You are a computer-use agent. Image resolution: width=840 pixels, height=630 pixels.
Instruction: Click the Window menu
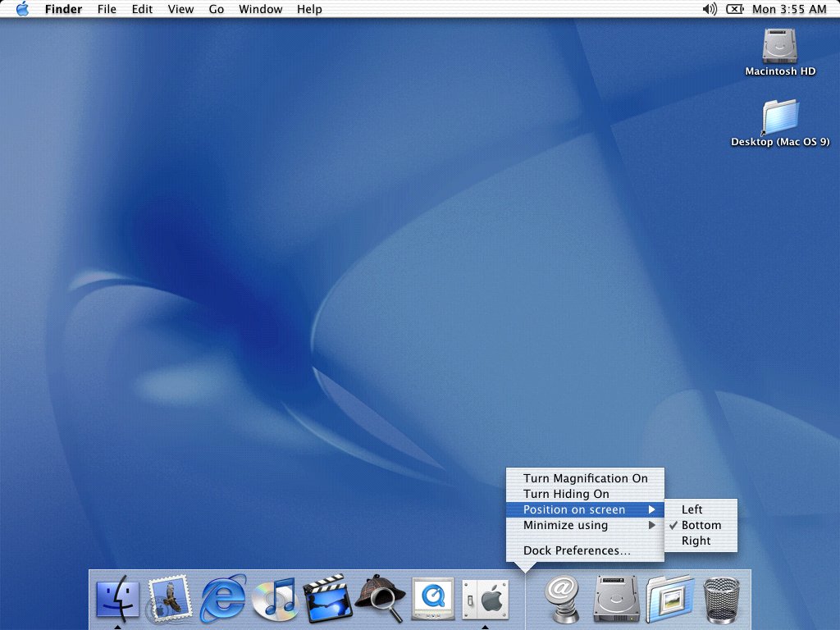point(260,9)
